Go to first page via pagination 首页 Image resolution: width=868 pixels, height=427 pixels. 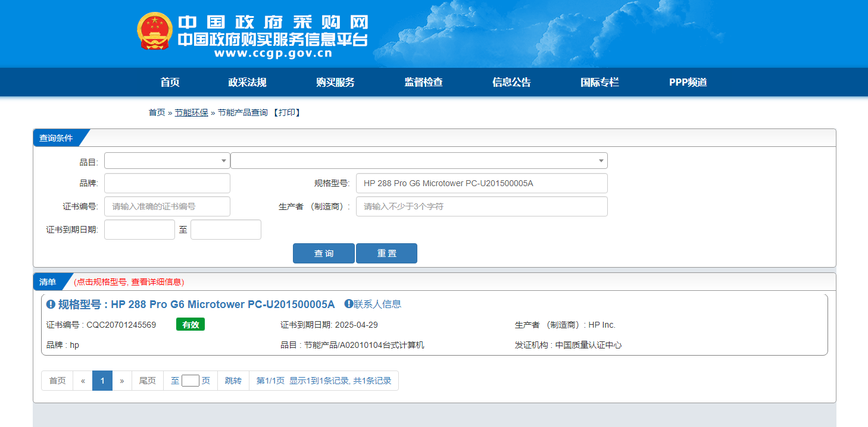coord(57,381)
